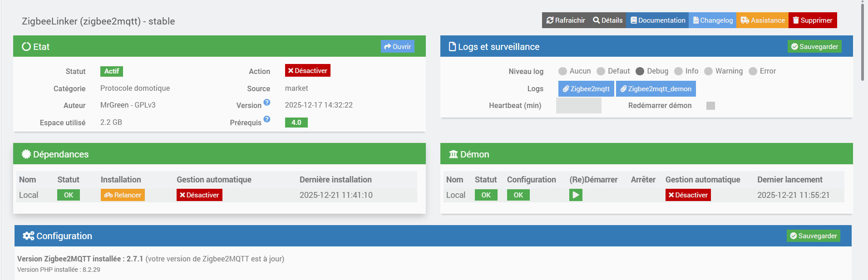
Task: Click the Dépendances gear icon
Action: 26,154
